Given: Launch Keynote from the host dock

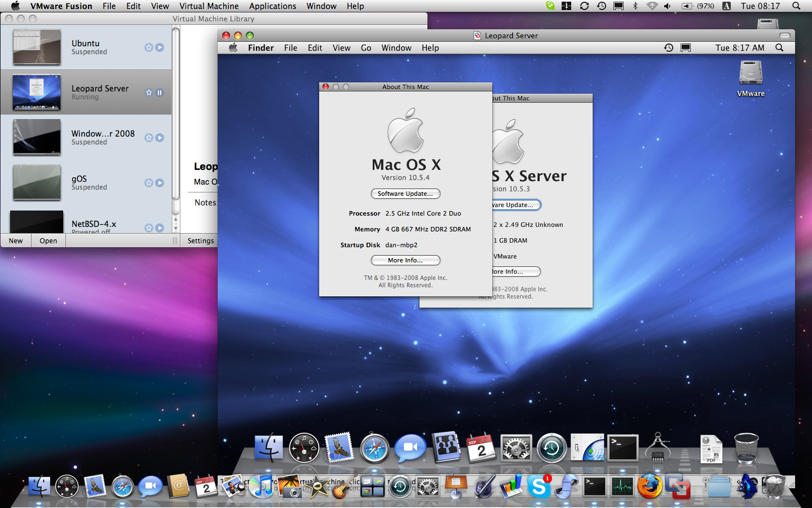Looking at the screenshot, I should tap(456, 486).
